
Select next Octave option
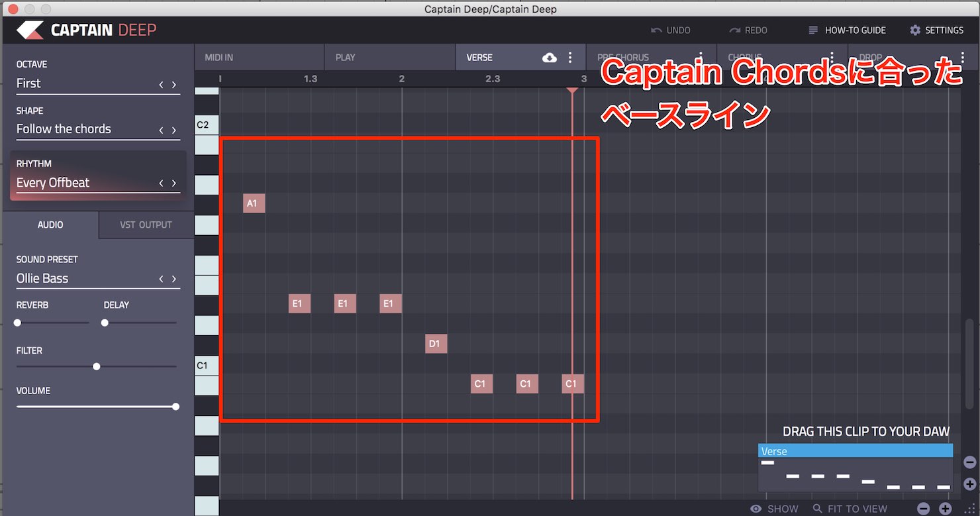pos(174,85)
